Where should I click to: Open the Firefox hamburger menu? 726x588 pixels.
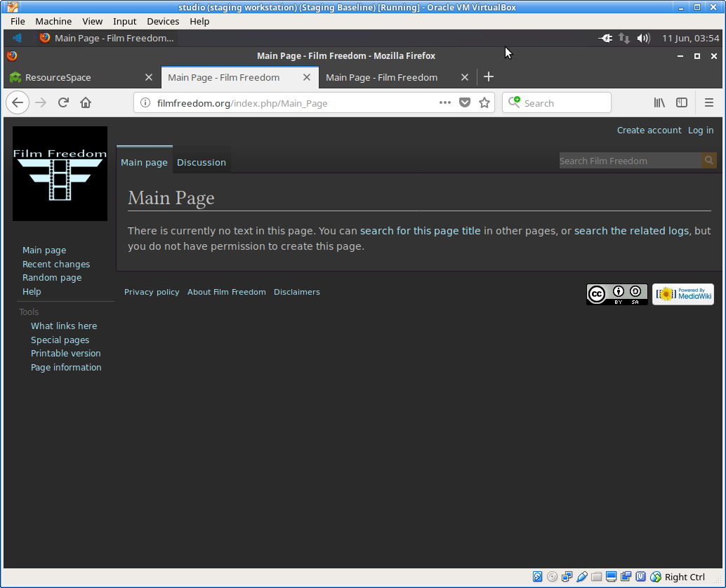point(708,103)
